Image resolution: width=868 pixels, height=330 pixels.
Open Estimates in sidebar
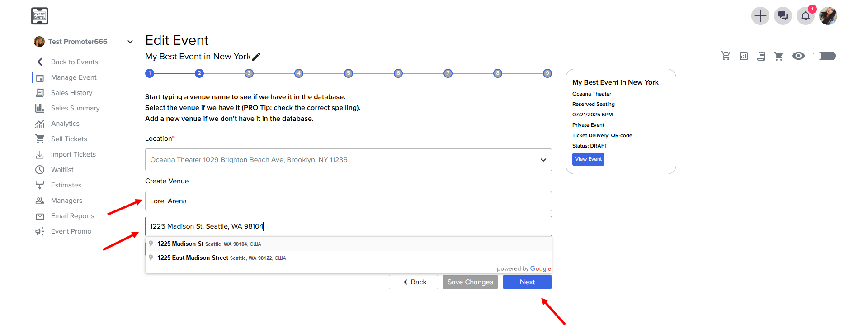pos(66,185)
